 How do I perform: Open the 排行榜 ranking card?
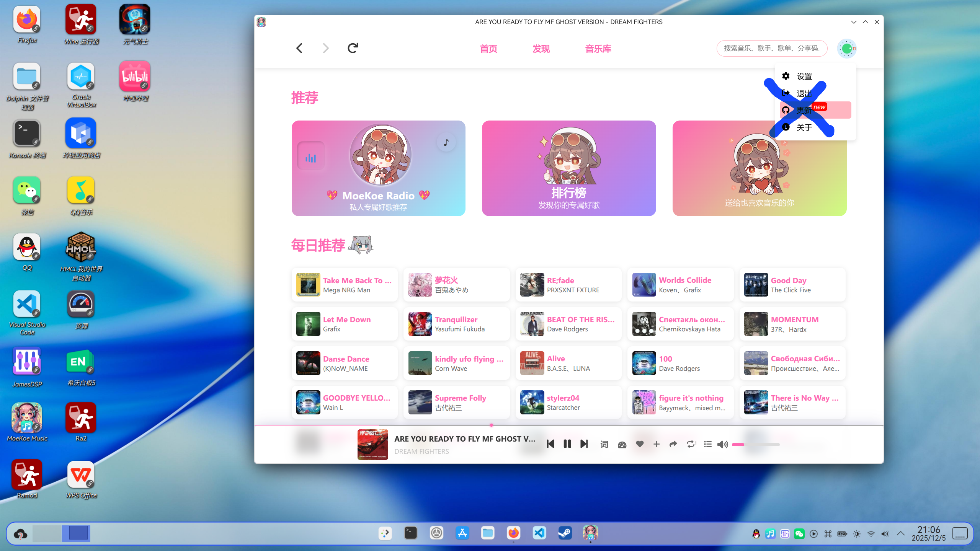(569, 168)
